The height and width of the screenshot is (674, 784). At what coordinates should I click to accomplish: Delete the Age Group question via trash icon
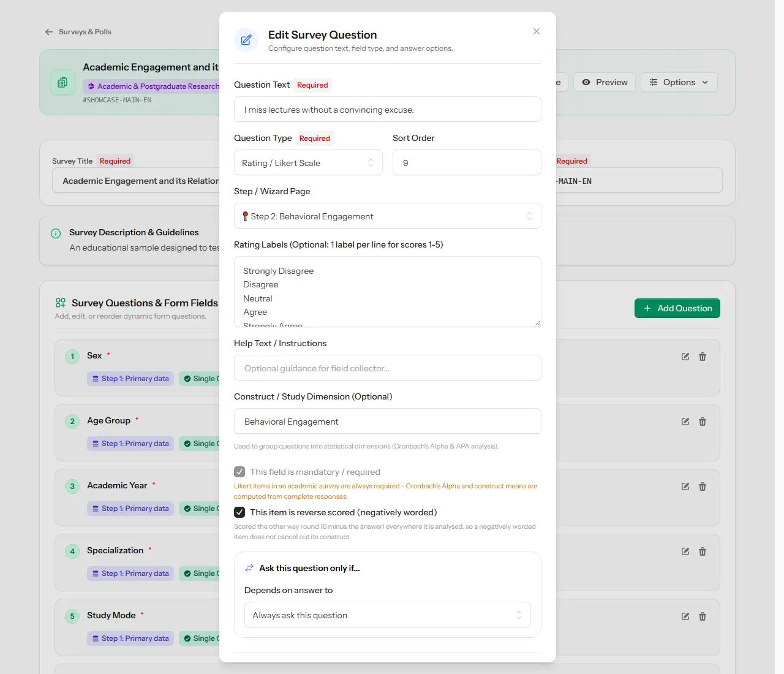[x=703, y=422]
